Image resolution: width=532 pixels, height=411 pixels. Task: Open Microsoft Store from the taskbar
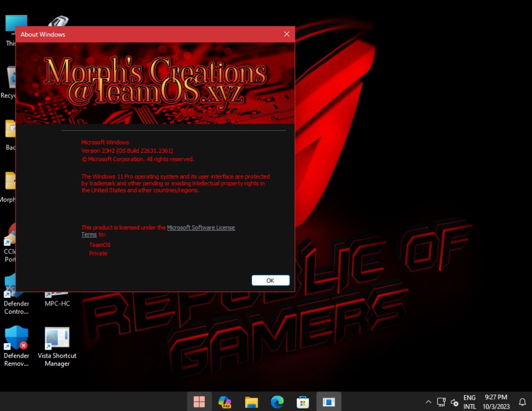coord(303,402)
